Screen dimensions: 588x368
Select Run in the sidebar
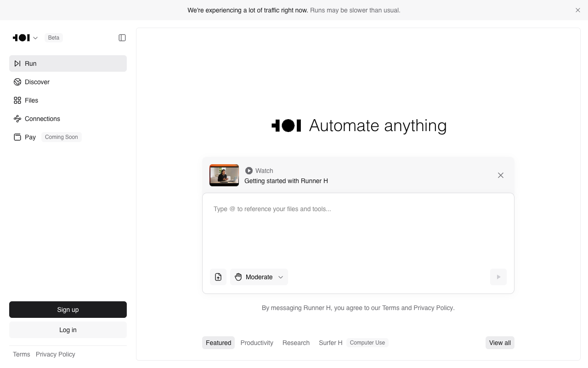[68, 63]
